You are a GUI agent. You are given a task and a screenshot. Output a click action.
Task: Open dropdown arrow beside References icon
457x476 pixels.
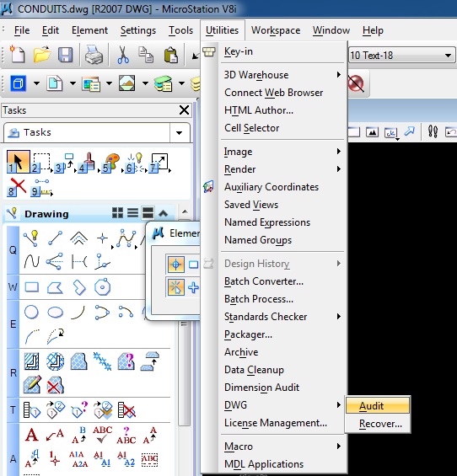73,83
